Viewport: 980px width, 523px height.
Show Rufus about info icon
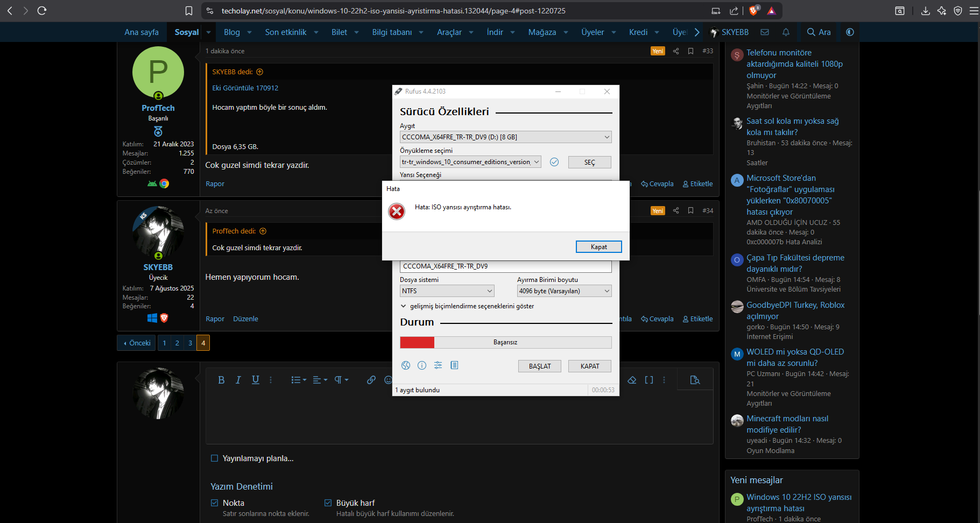coord(422,365)
